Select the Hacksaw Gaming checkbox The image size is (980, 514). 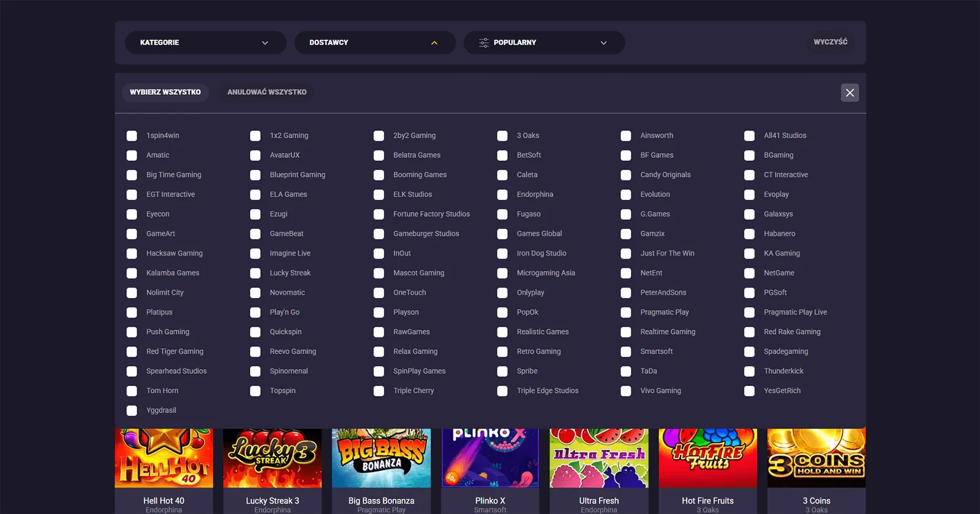(132, 253)
